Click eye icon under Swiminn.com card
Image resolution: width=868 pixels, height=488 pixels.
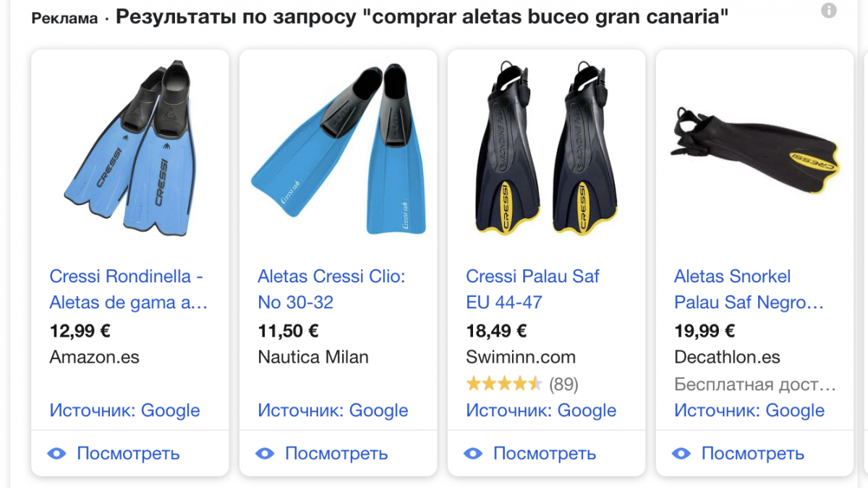(x=473, y=454)
